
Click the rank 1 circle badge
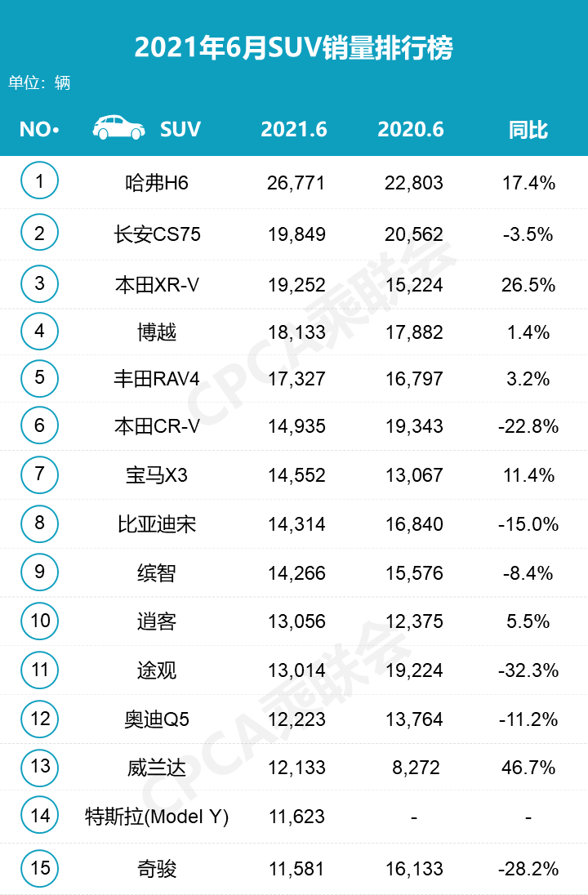pos(40,180)
